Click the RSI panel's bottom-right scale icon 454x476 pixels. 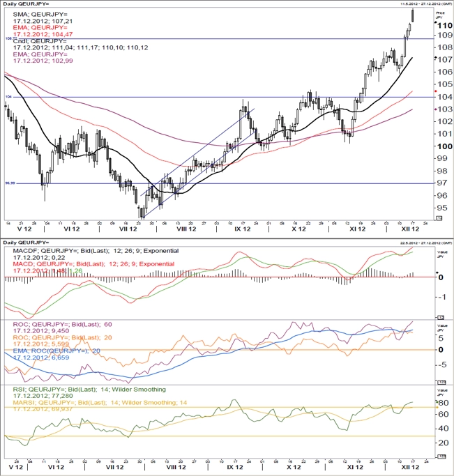tap(441, 456)
